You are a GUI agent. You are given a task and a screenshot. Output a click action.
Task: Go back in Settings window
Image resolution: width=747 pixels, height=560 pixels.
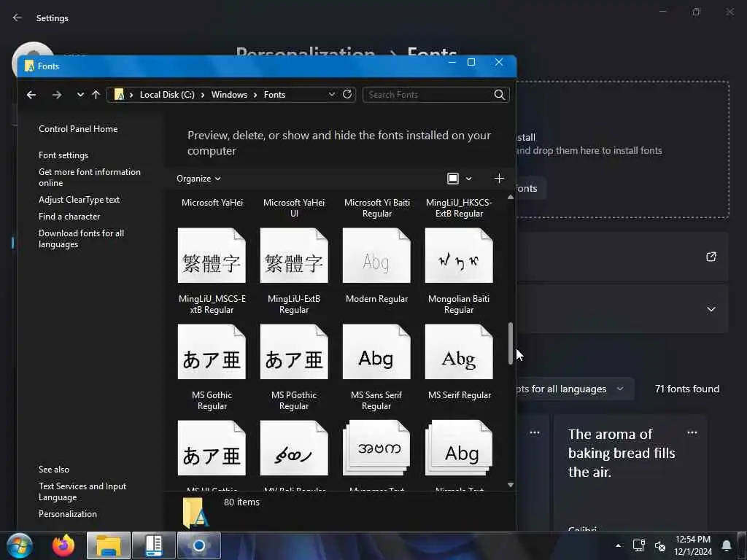(18, 17)
